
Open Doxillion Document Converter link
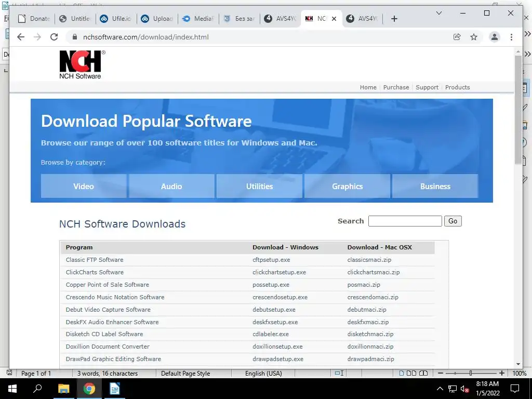click(x=108, y=347)
